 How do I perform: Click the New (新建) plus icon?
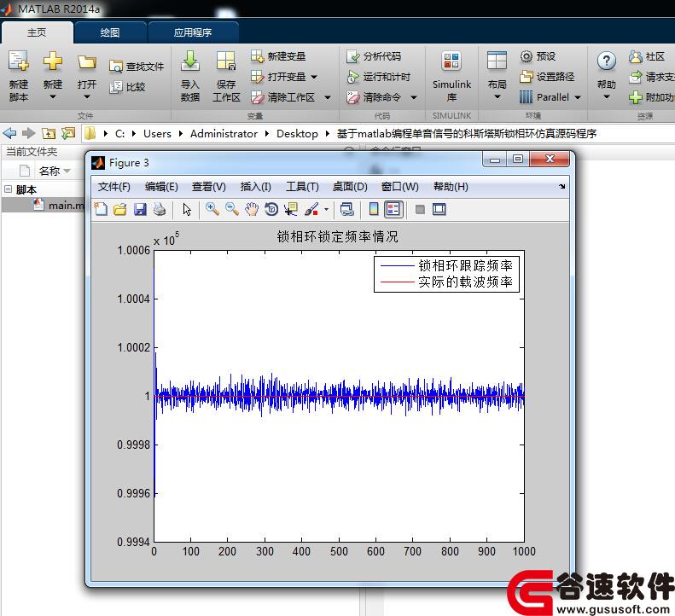(x=53, y=61)
